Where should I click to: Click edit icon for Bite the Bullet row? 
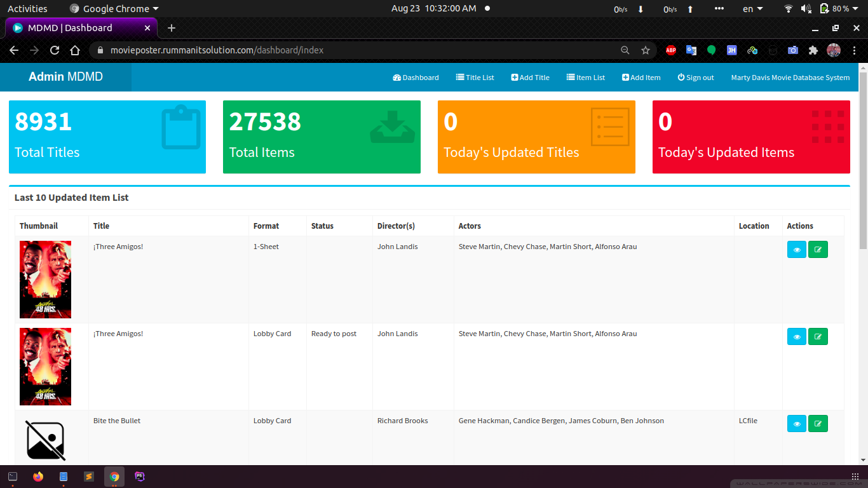click(818, 424)
